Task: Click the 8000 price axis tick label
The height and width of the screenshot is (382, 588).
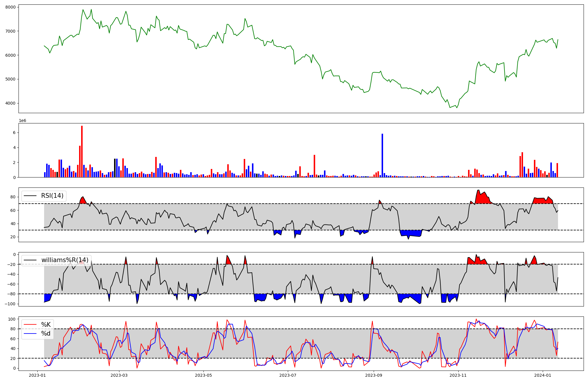Action: 11,7
